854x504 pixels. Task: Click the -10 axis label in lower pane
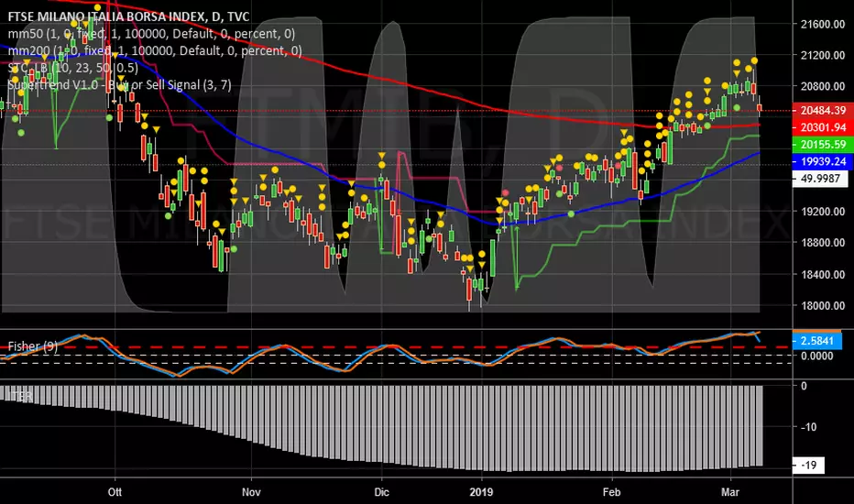click(807, 427)
